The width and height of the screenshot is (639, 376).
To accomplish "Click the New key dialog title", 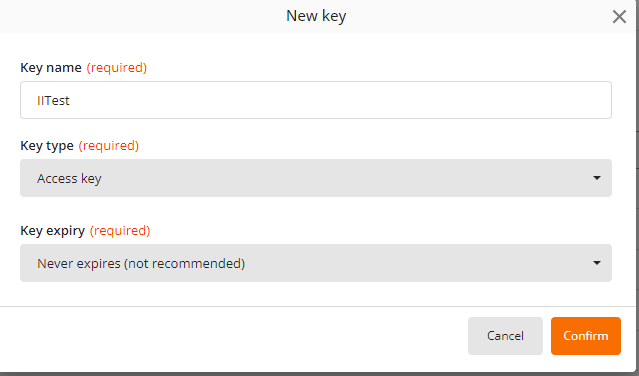I will click(316, 16).
